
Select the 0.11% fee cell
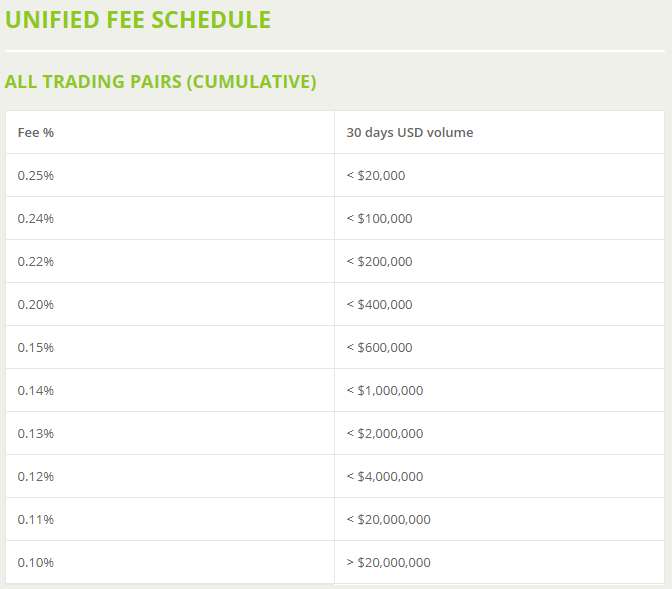tap(170, 519)
